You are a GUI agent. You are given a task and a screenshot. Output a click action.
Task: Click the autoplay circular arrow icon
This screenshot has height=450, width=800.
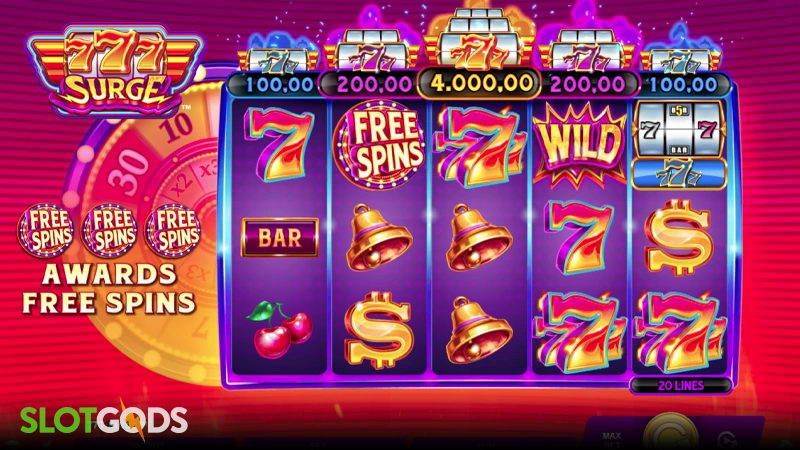tap(727, 440)
